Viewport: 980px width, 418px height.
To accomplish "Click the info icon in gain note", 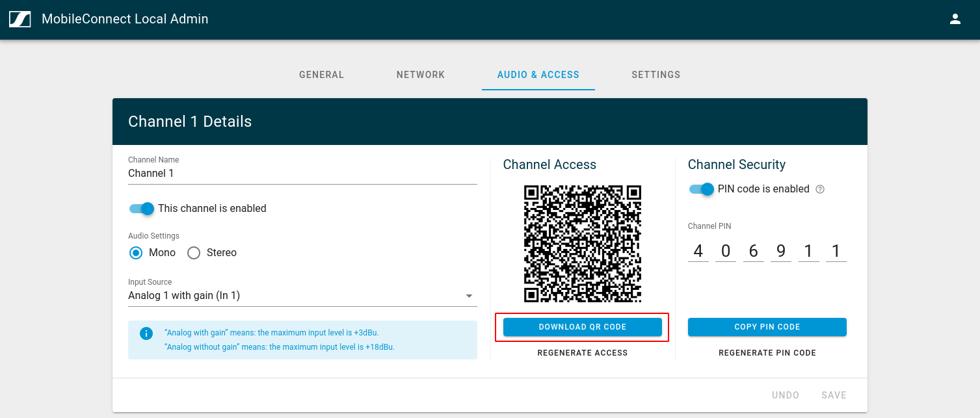I will pos(146,333).
